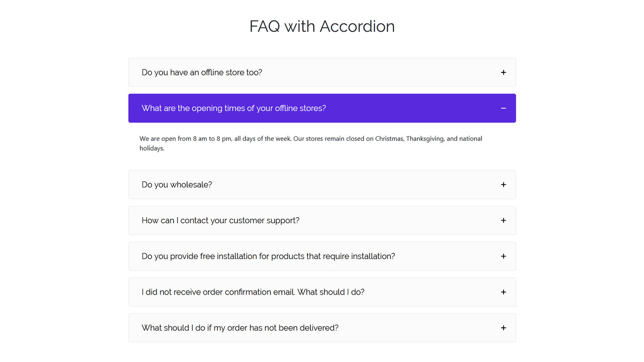The image size is (644, 362).
Task: Expand the customer support contact question
Action: [322, 220]
